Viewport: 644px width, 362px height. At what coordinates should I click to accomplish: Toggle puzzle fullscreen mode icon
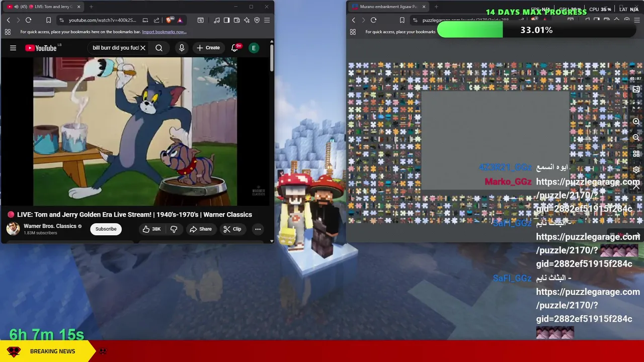pos(636,106)
